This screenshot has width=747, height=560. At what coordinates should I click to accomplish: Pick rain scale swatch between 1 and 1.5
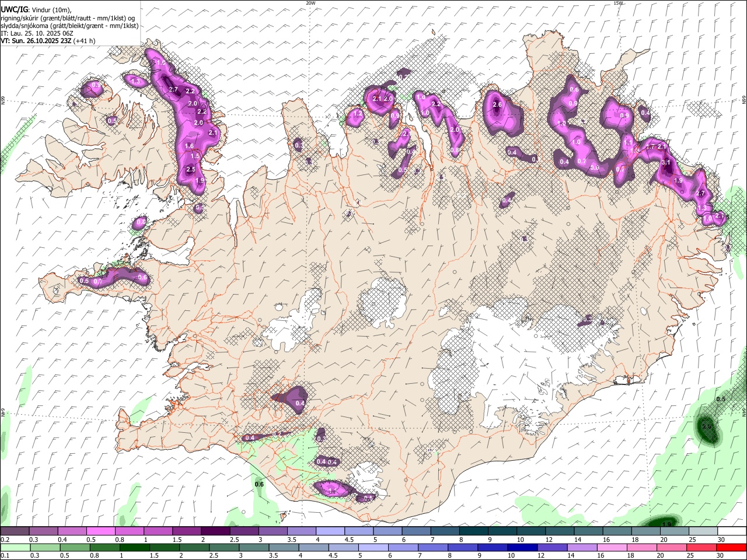(135, 548)
